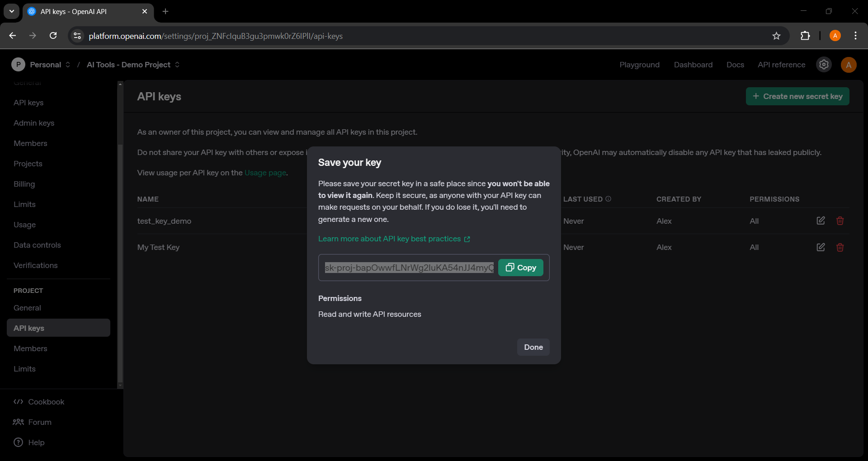Reload the page

click(x=53, y=36)
